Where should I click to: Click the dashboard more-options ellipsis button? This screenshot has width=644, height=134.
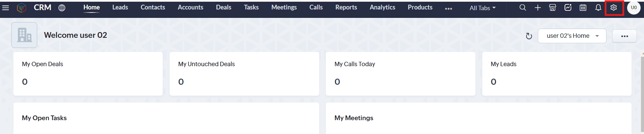[624, 36]
